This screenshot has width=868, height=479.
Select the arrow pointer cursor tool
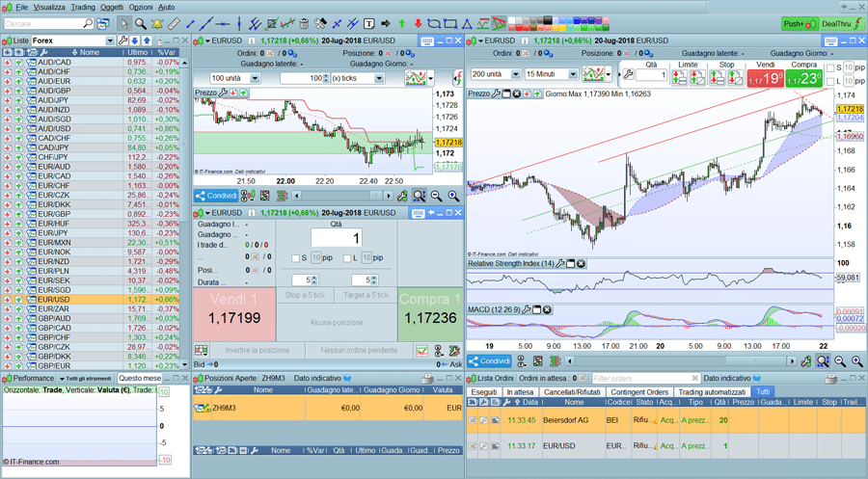click(x=124, y=24)
